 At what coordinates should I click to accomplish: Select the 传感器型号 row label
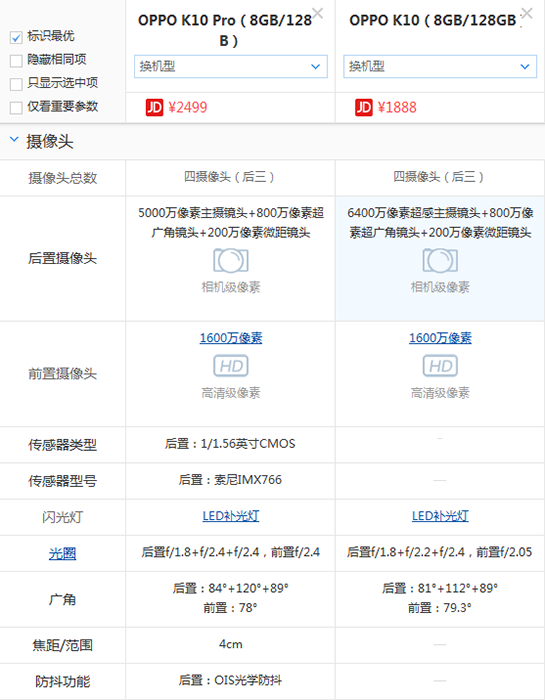tap(62, 481)
